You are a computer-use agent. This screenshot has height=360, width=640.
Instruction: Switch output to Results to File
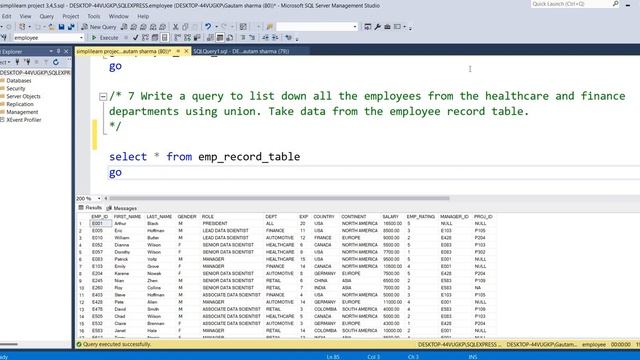click(x=230, y=38)
